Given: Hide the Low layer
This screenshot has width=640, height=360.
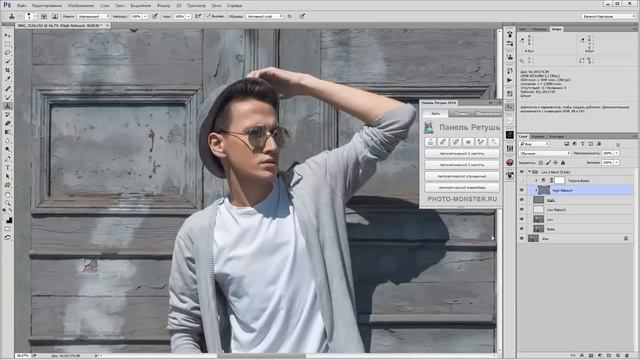Looking at the screenshot, I should (x=521, y=219).
